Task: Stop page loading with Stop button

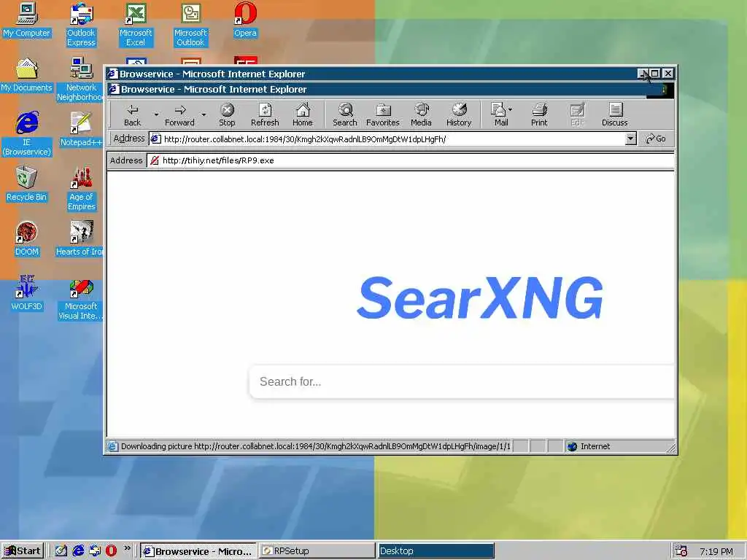Action: (x=227, y=114)
